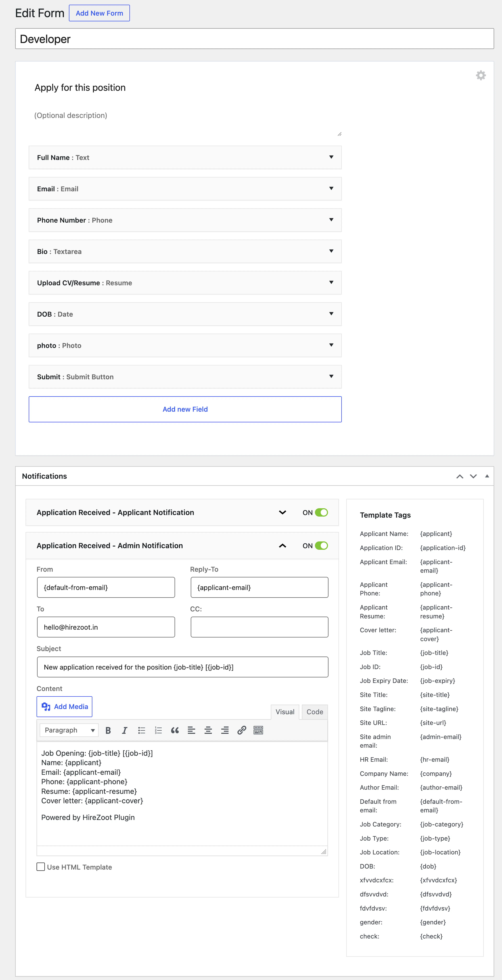This screenshot has height=980, width=502.
Task: Move Notifications panel down
Action: coord(473,476)
